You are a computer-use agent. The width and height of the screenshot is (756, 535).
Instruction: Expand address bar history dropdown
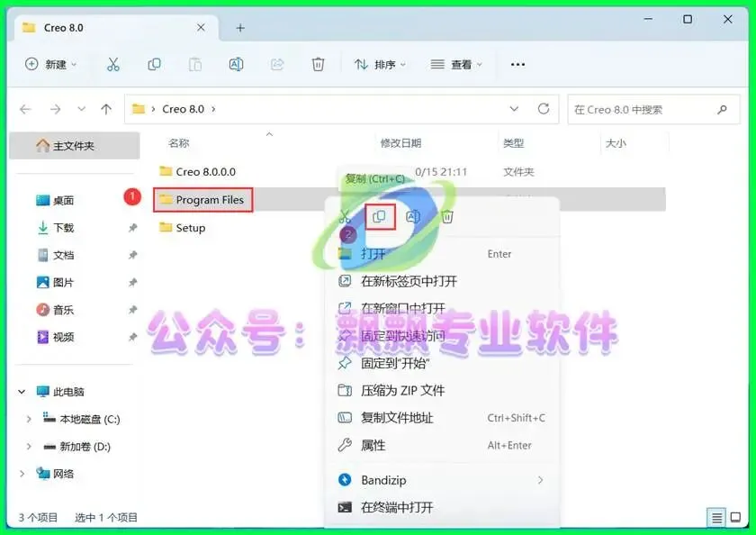[x=514, y=109]
